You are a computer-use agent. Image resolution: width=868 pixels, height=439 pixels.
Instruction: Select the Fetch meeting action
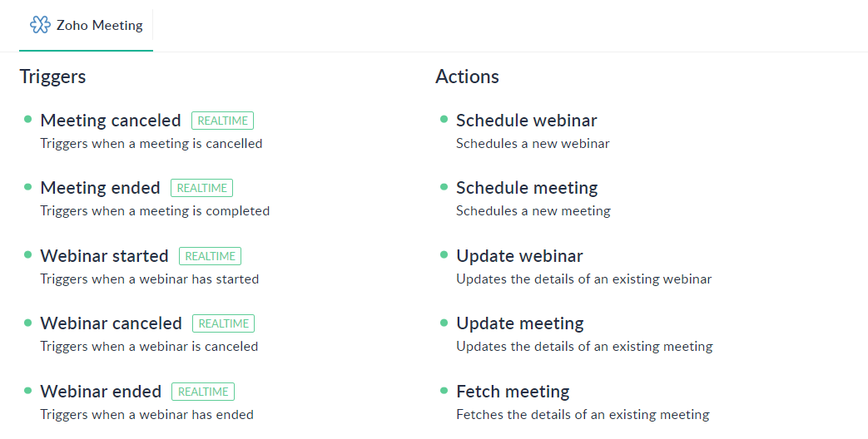click(513, 391)
